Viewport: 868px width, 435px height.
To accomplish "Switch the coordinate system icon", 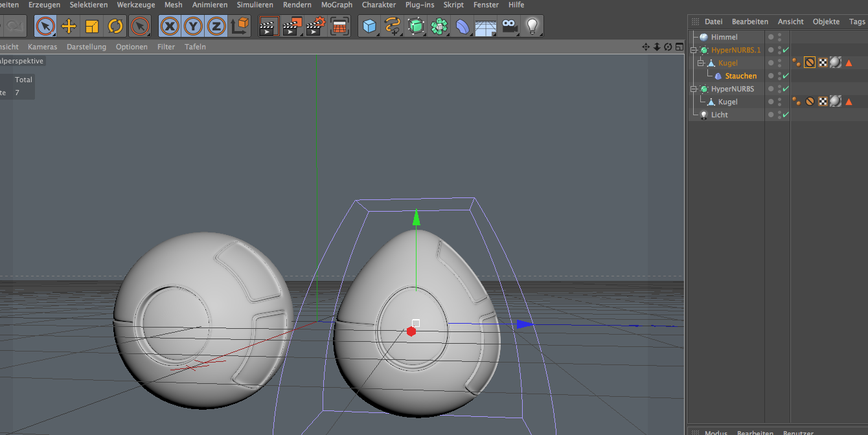I will pos(240,26).
